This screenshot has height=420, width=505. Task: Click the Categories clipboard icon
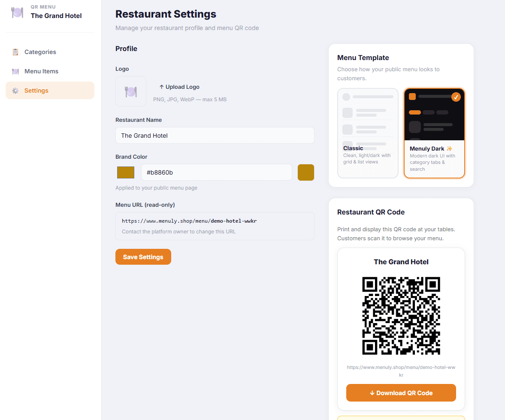pos(15,52)
